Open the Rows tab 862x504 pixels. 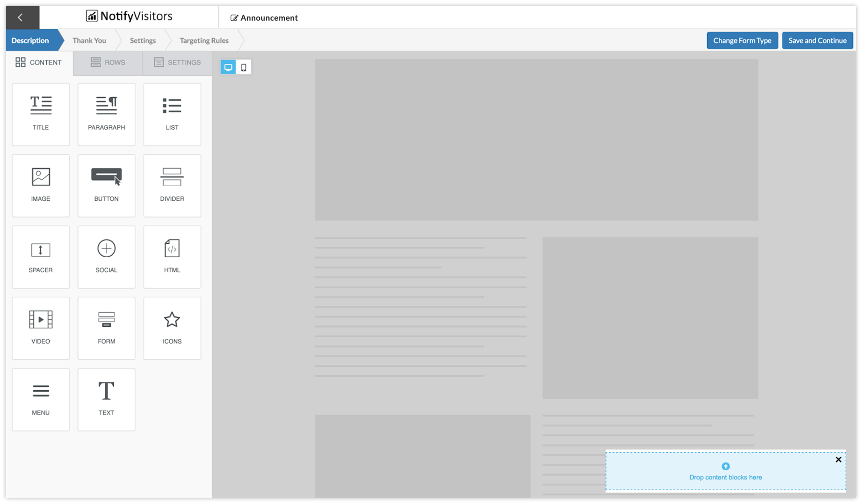click(x=108, y=63)
